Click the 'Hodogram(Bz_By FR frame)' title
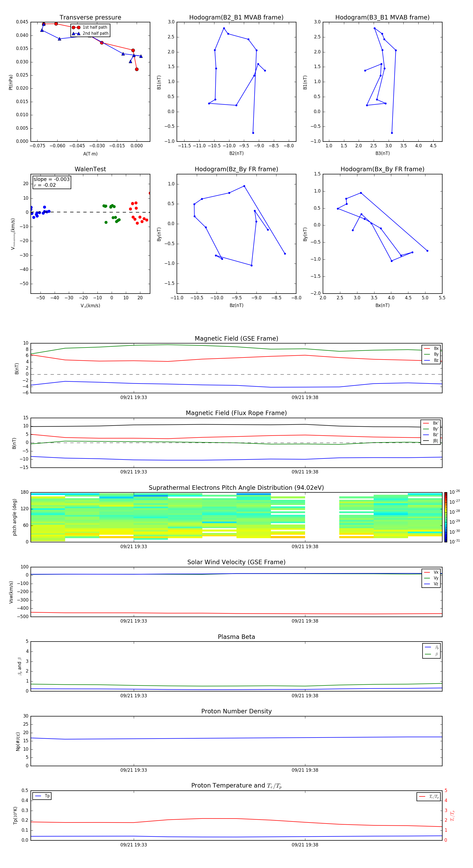Screen dimensions: 473x868 coord(236,169)
